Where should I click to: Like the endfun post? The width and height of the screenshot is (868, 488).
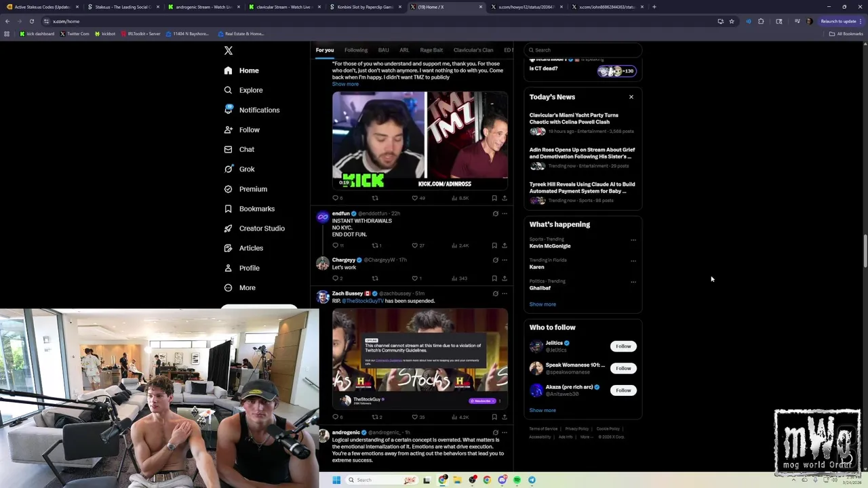[x=418, y=245]
